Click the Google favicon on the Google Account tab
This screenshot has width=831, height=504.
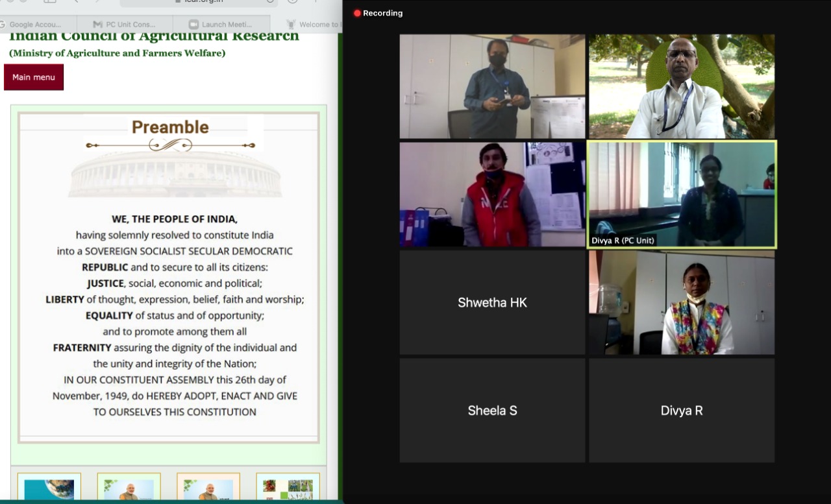click(3, 25)
